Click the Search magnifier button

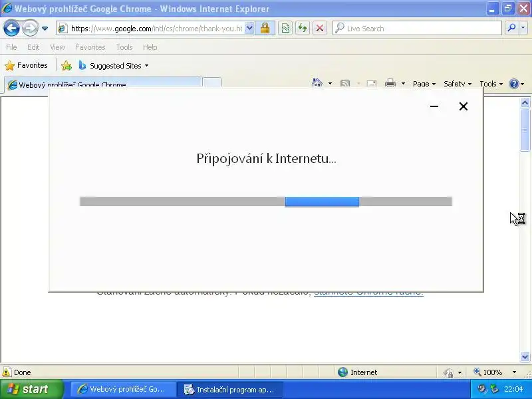point(511,29)
